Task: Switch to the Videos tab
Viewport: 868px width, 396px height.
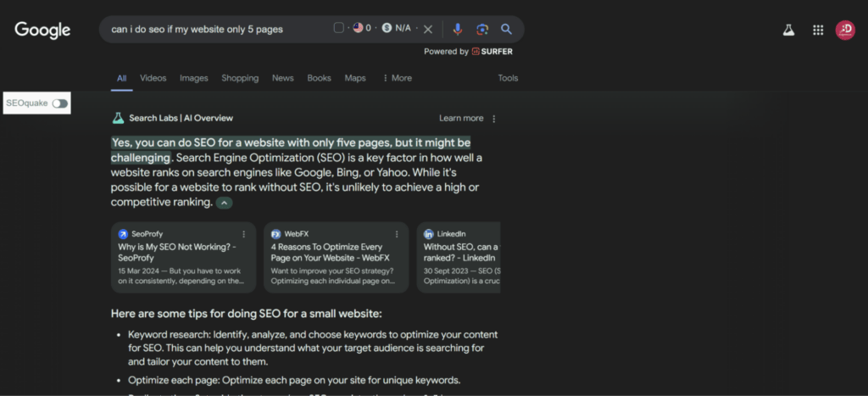Action: [x=153, y=78]
